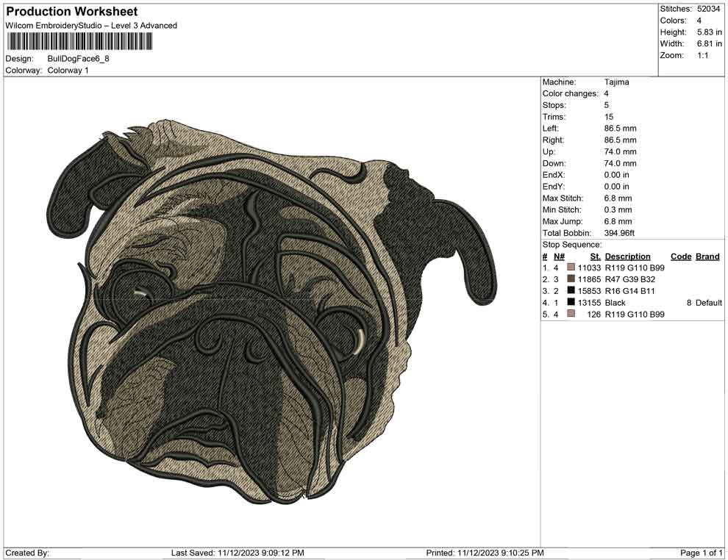
Task: Select color swatch for stop 1 R119 G110 B99
Action: pyautogui.click(x=571, y=268)
